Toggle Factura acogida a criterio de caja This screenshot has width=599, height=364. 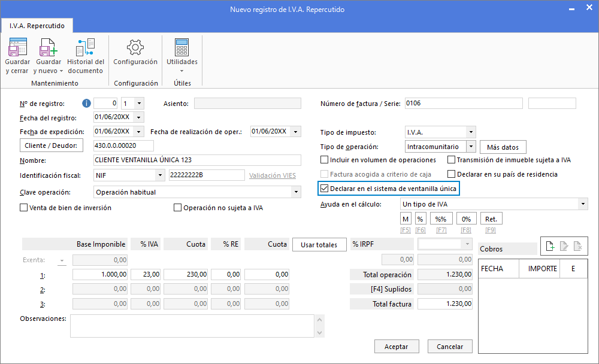click(x=324, y=174)
